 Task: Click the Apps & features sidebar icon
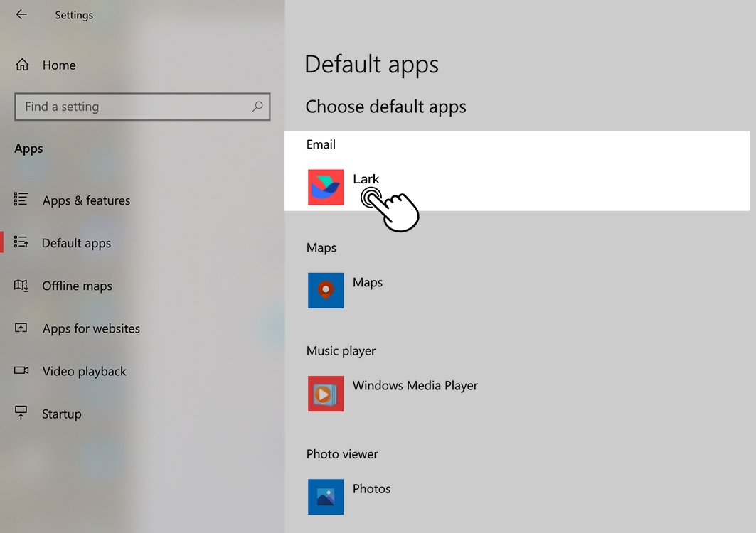point(22,200)
